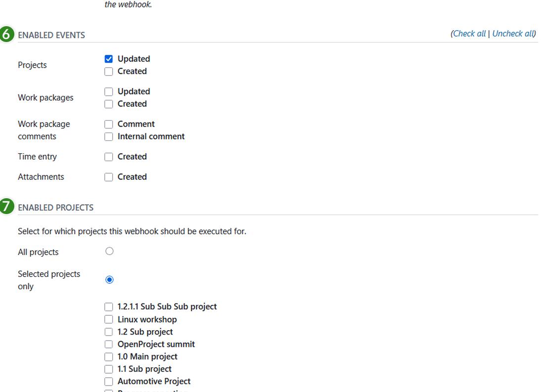Enable the Projects Created event
541x392 pixels.
click(109, 71)
